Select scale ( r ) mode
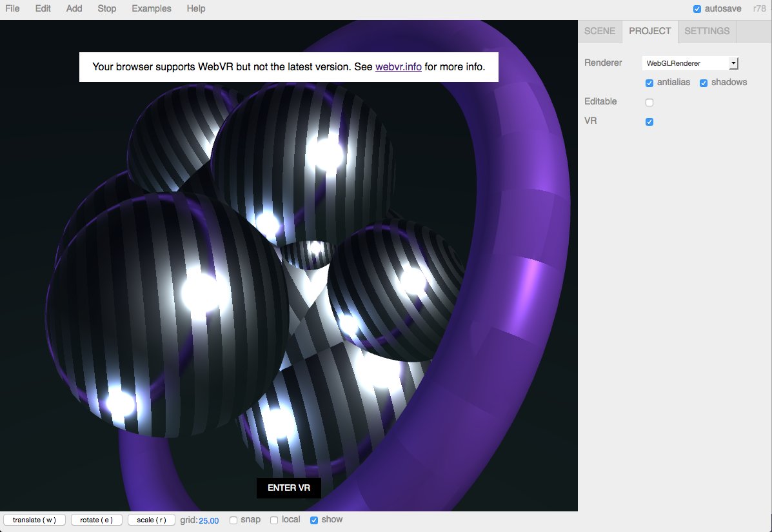Screen dimensions: 772x532 tap(152, 520)
